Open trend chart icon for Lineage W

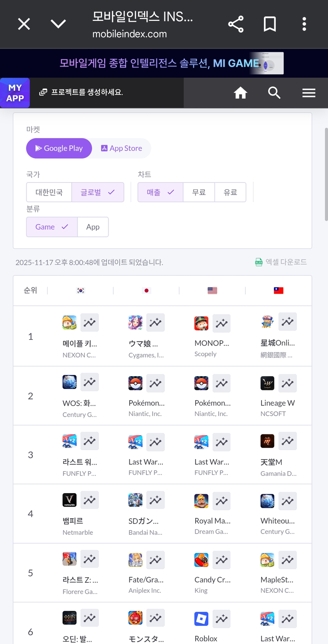(287, 383)
